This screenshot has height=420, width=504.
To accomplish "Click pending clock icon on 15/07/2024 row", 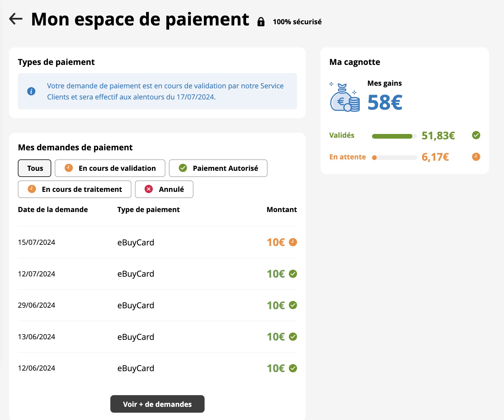I will (293, 242).
